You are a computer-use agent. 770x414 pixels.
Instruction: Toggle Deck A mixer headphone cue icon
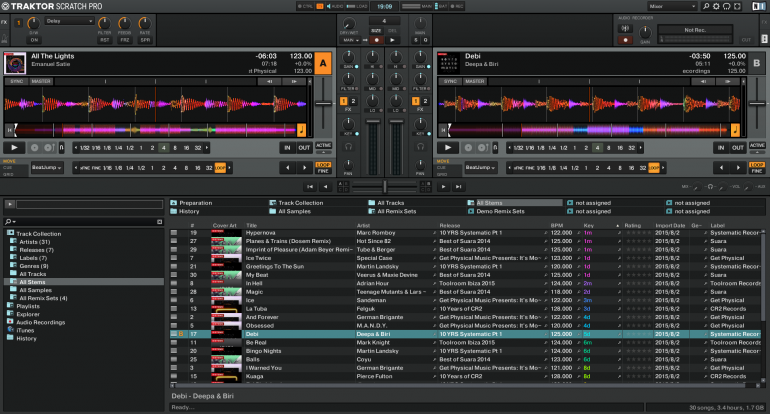(x=348, y=146)
